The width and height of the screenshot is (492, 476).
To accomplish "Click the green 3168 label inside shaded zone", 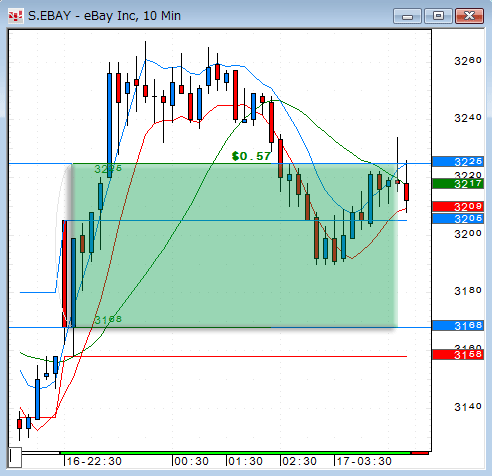I will [x=108, y=320].
